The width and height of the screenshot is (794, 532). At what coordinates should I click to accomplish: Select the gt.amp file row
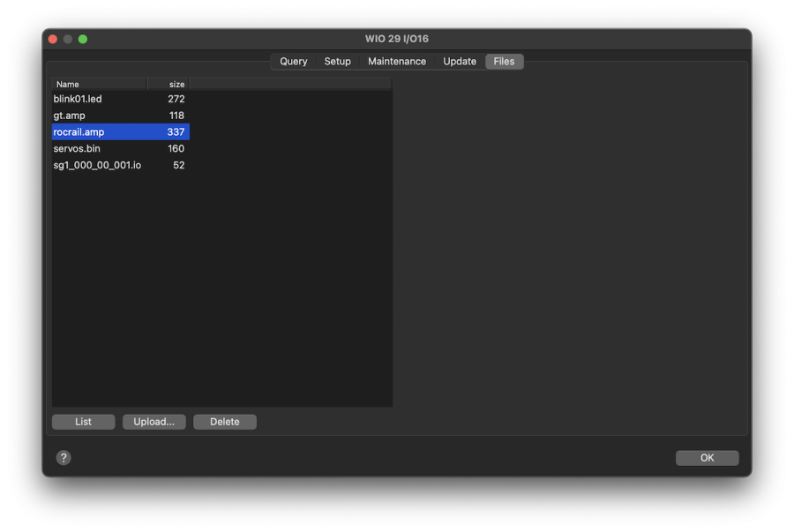pos(68,116)
